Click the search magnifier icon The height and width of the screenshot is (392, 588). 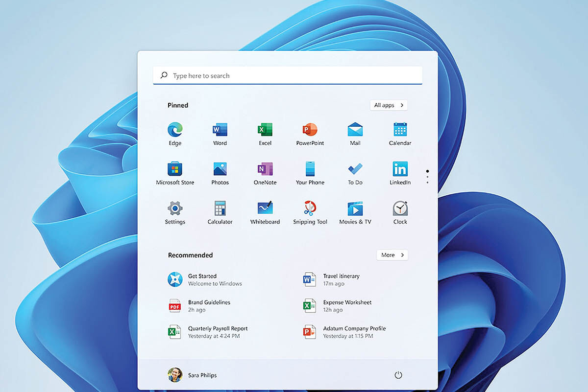[164, 76]
